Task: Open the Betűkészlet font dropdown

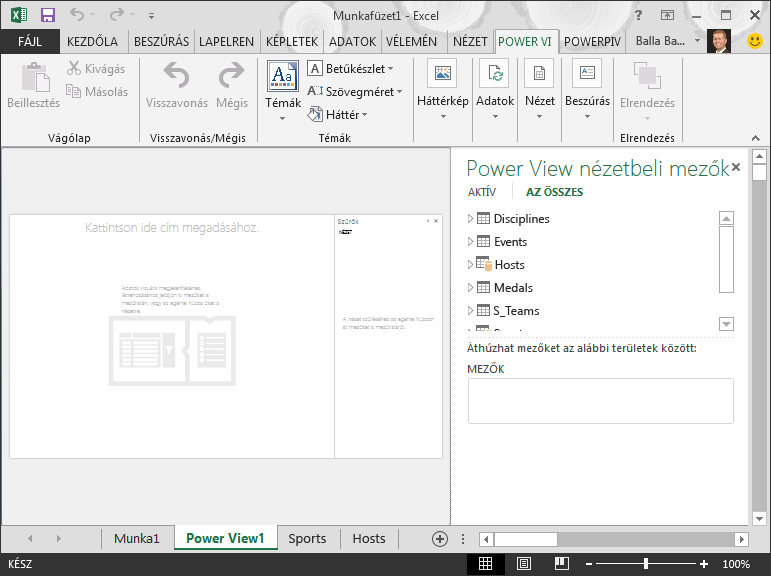Action: pos(350,68)
